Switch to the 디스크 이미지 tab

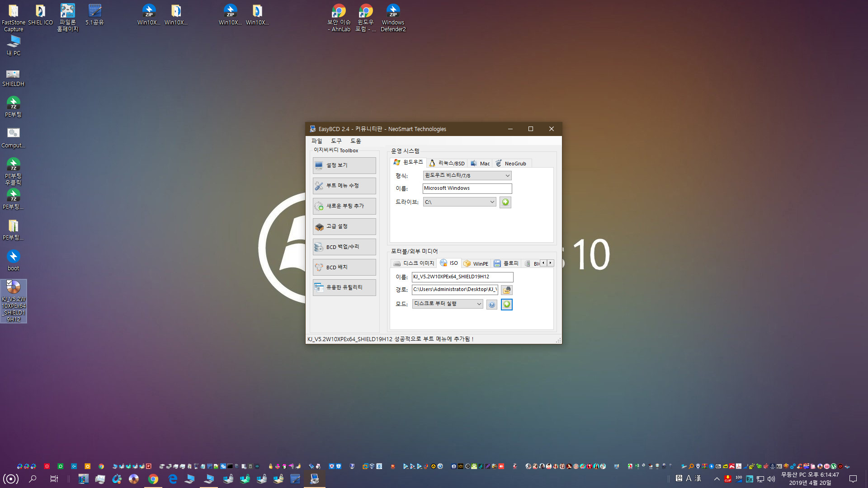(x=414, y=263)
